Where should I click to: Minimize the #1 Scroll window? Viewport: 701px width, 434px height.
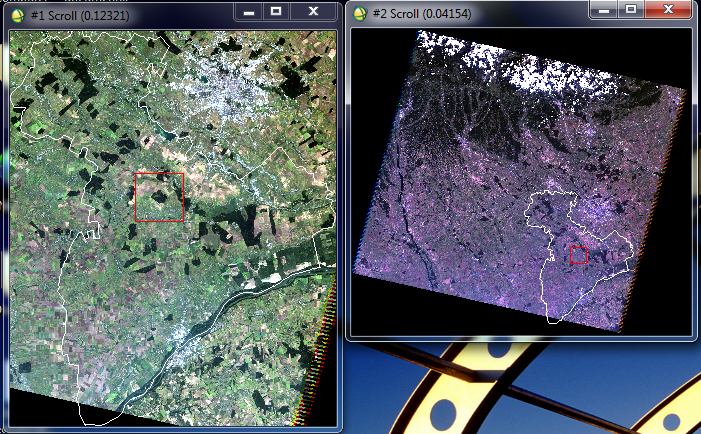(249, 11)
